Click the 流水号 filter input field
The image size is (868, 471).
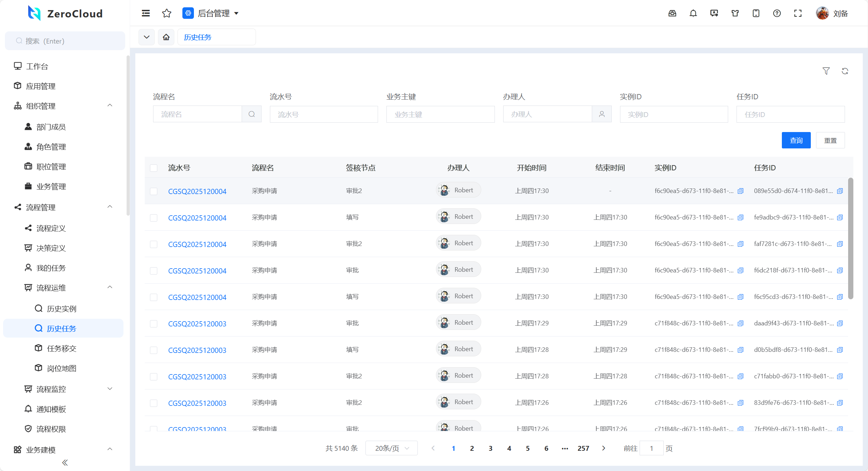pos(323,114)
